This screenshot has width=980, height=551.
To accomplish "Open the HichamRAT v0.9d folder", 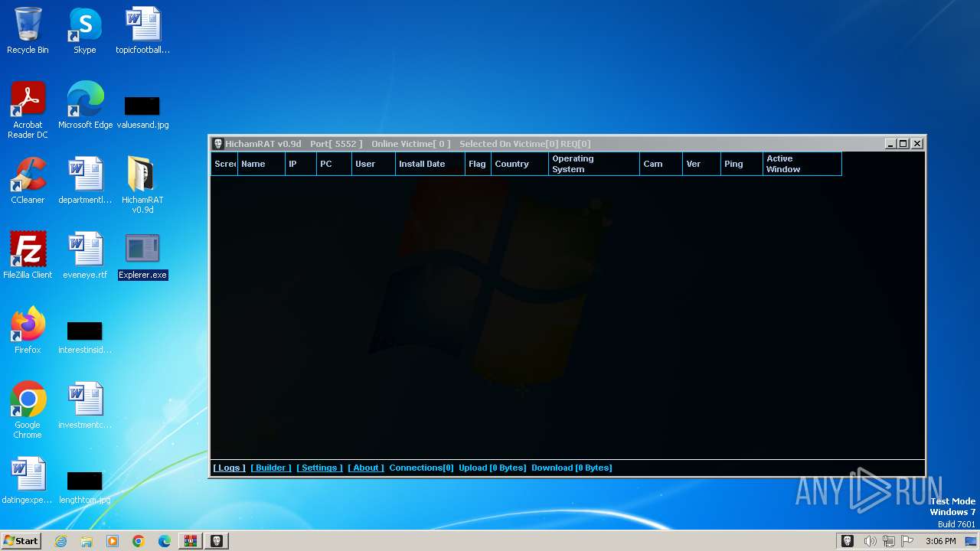I will coord(142,184).
